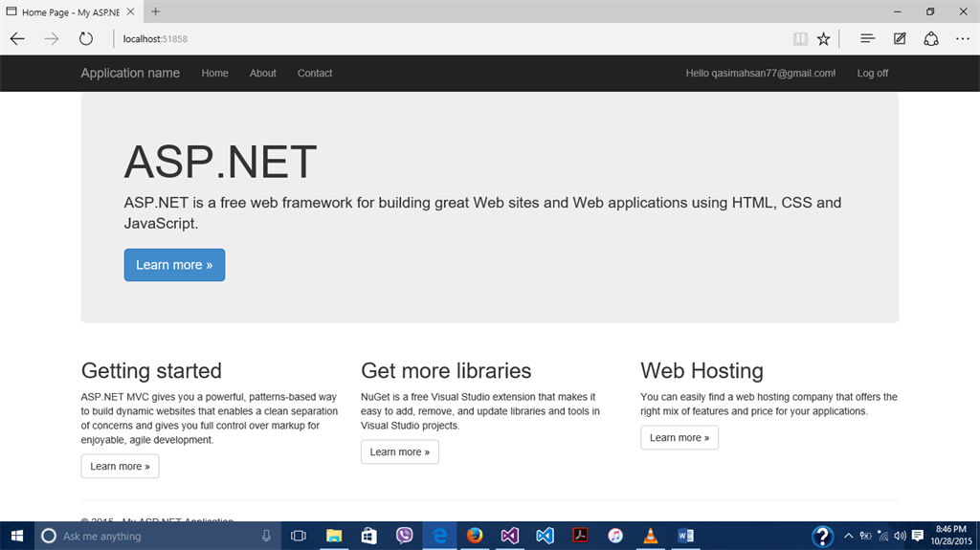This screenshot has width=980, height=550.
Task: Click the battery power tray icon
Action: click(x=865, y=536)
